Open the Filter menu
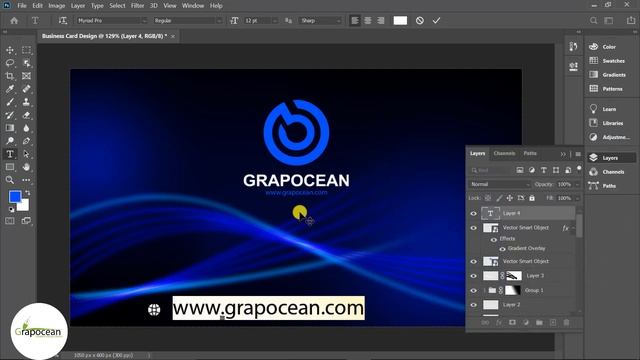The height and width of the screenshot is (360, 640). point(137,6)
